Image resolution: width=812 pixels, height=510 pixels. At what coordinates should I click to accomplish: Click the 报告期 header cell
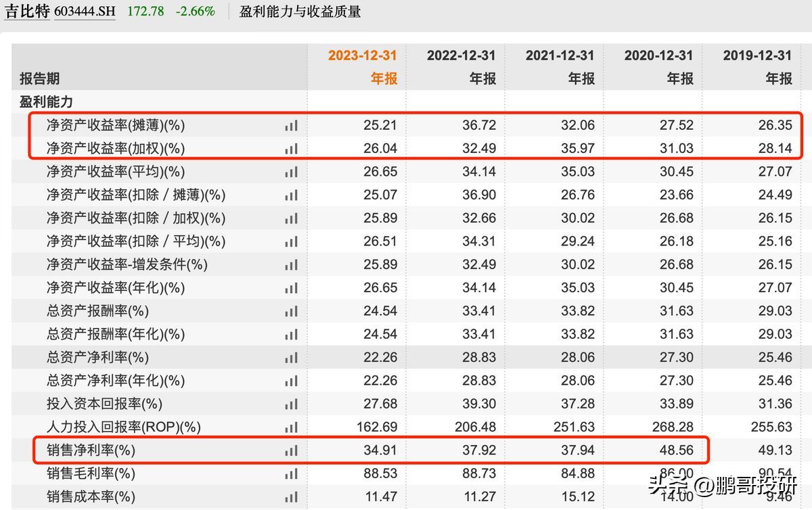click(x=39, y=78)
